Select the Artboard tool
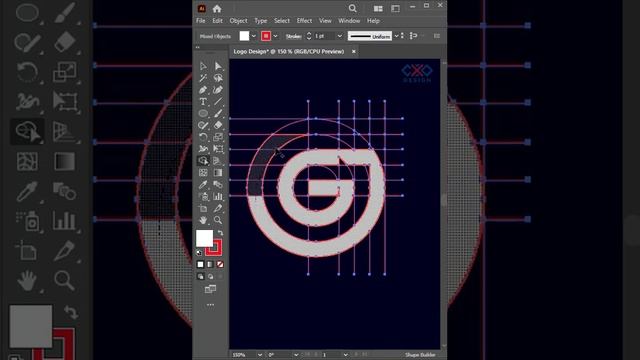 [203, 209]
